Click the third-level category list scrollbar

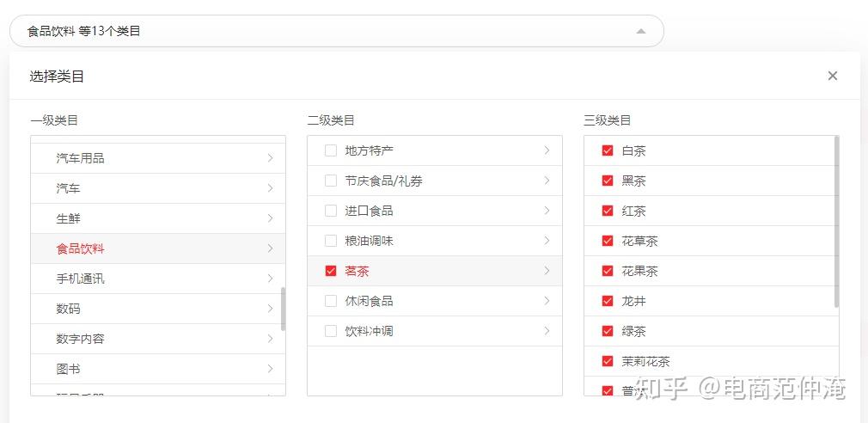pyautogui.click(x=837, y=221)
